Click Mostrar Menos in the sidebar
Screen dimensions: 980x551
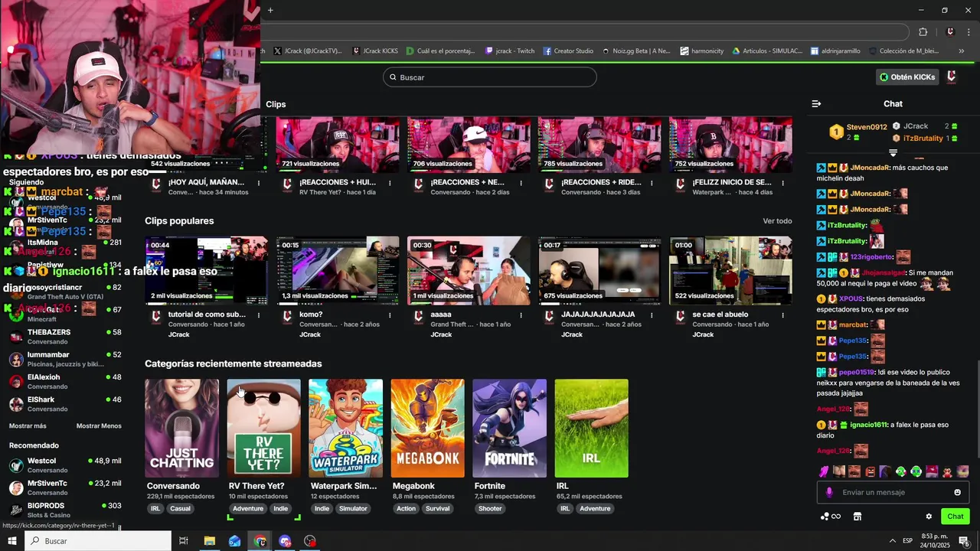(x=99, y=426)
